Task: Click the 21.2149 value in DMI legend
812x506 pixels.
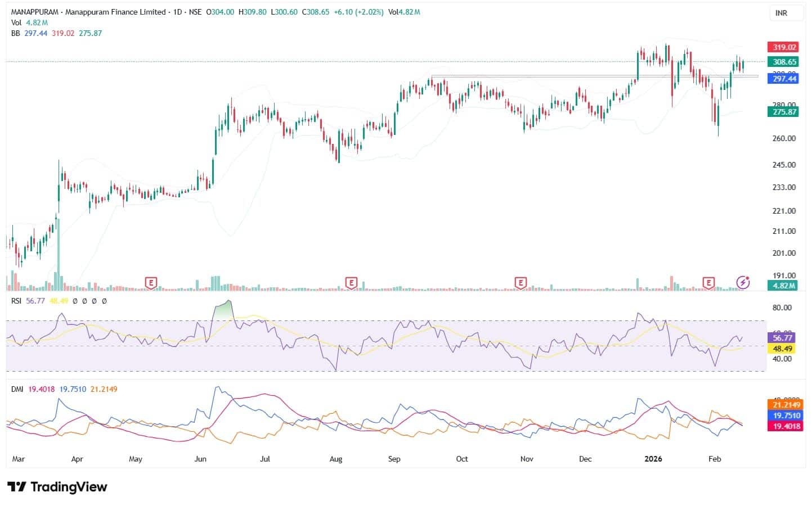Action: point(104,389)
